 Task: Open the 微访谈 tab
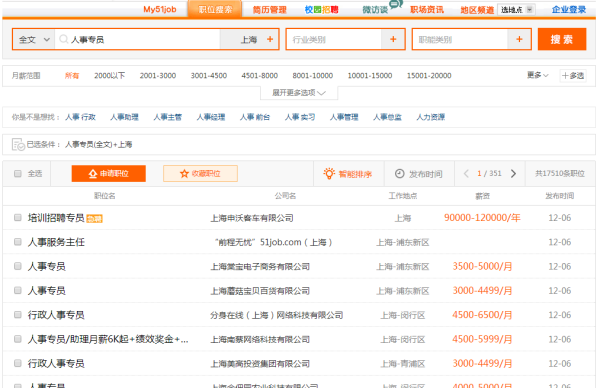(375, 10)
